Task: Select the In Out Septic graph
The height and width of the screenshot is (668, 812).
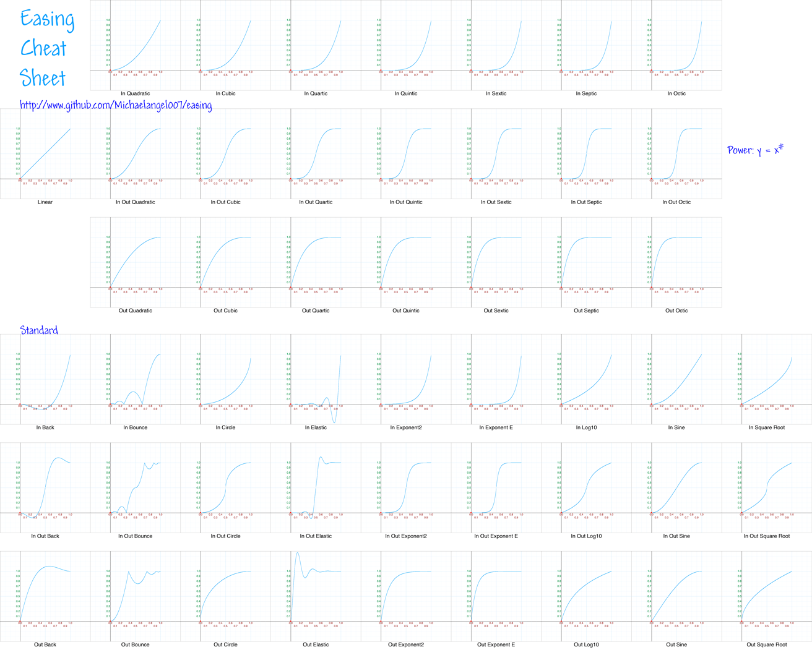Action: click(587, 154)
